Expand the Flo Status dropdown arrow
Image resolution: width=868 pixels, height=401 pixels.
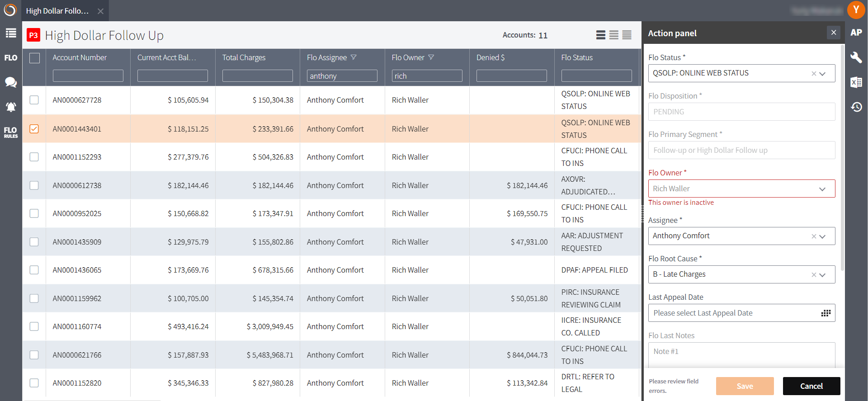coord(822,74)
